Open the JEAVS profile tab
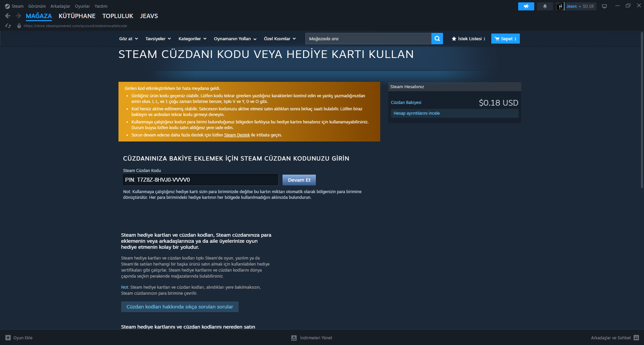This screenshot has width=644, height=345. coord(149,16)
